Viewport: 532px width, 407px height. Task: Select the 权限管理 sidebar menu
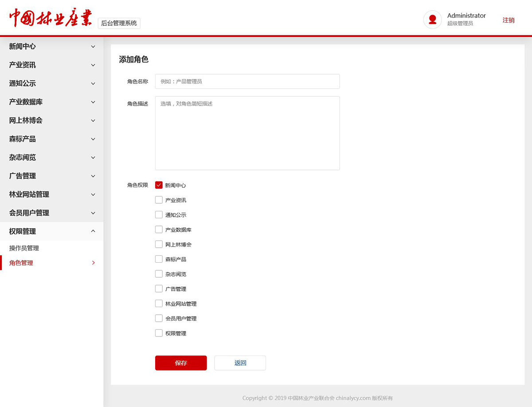tap(52, 231)
